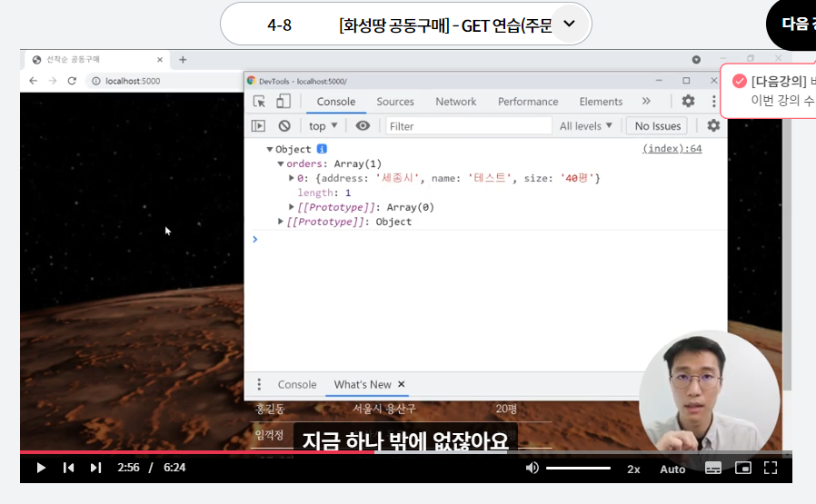Open a new browser tab
816x504 pixels.
click(183, 60)
